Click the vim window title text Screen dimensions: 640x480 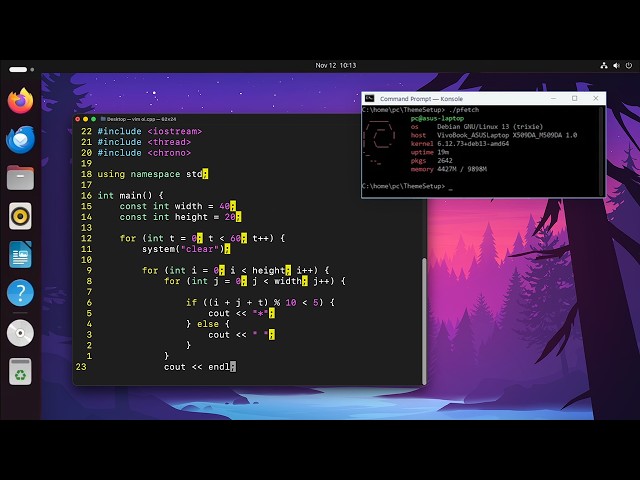pos(141,119)
